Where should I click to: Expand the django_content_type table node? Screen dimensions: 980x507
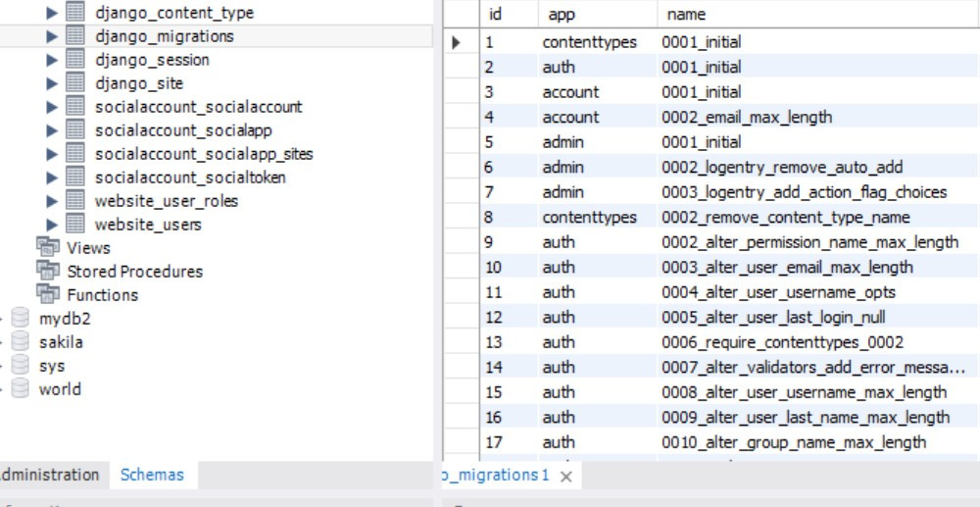pos(52,13)
